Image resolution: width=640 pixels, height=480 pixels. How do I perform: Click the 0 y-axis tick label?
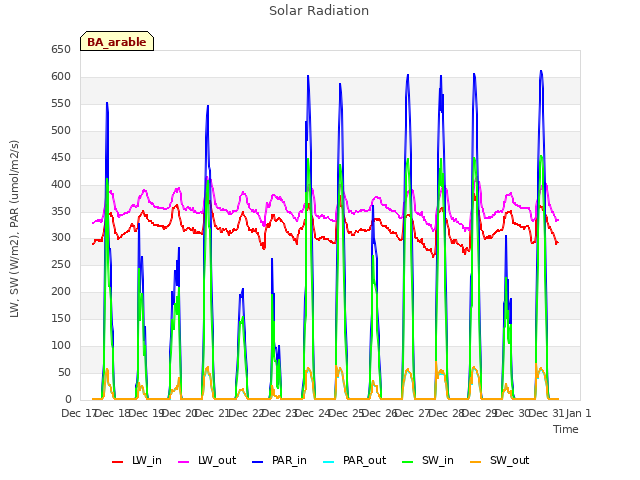tap(68, 399)
